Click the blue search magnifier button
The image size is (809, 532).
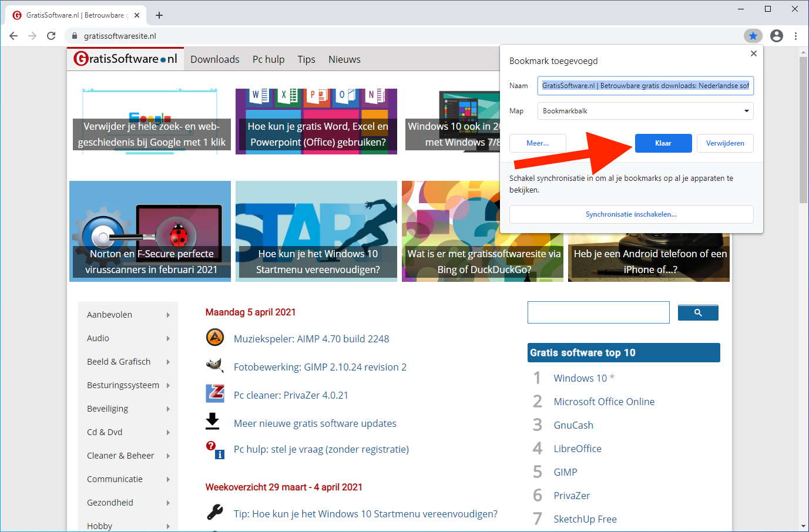click(x=697, y=313)
